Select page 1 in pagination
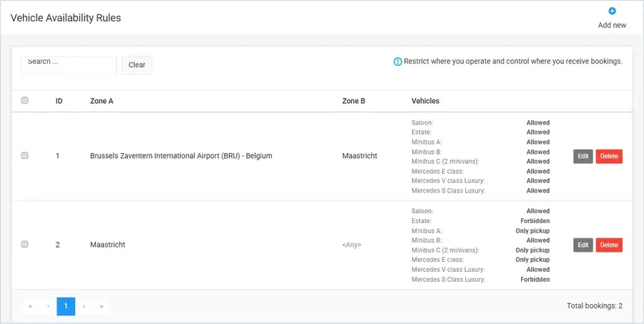 coord(66,306)
